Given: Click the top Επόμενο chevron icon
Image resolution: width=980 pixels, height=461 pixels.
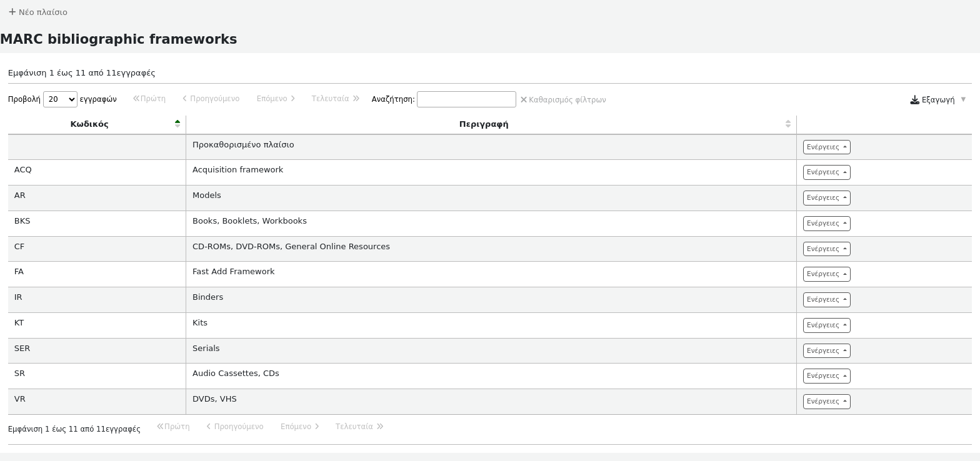Looking at the screenshot, I should pyautogui.click(x=293, y=99).
